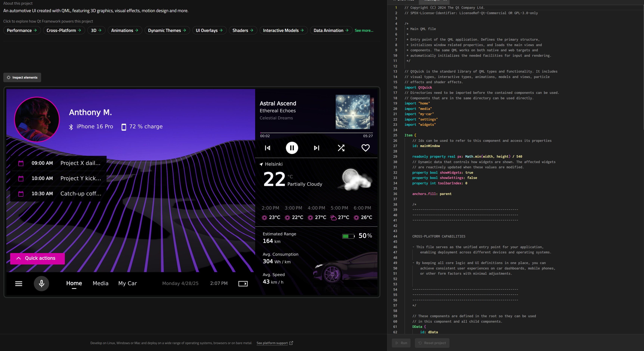Activate the microphone voice assistant

coord(41,283)
